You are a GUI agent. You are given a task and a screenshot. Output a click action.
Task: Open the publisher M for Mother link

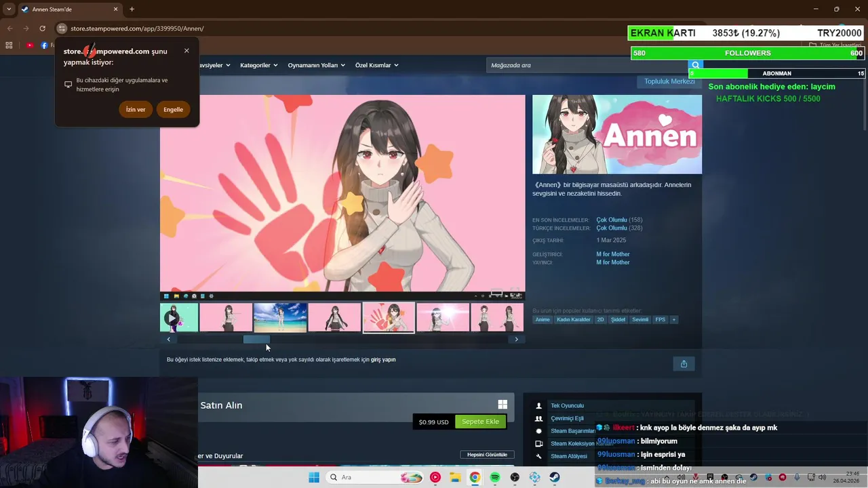tap(613, 262)
